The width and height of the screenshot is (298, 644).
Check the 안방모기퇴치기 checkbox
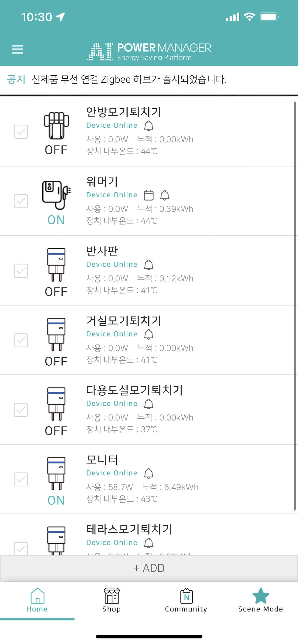21,132
